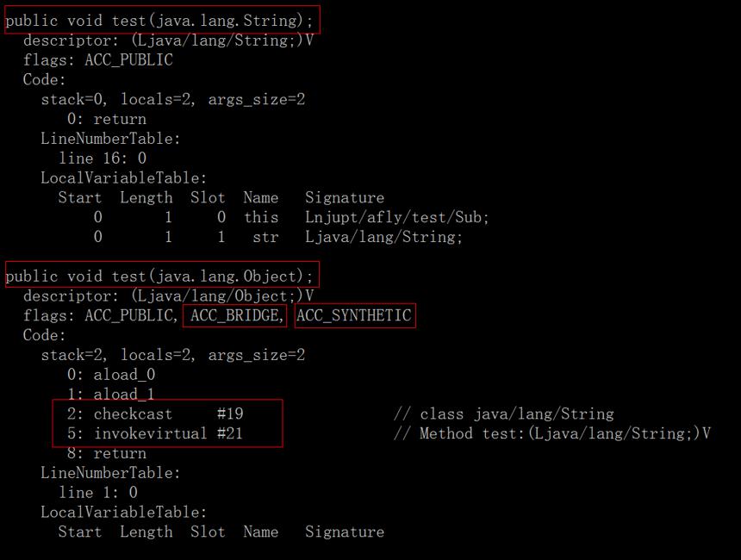This screenshot has height=560, width=741.
Task: Click the ACC_PUBLIC flag of first method
Action: (x=128, y=60)
